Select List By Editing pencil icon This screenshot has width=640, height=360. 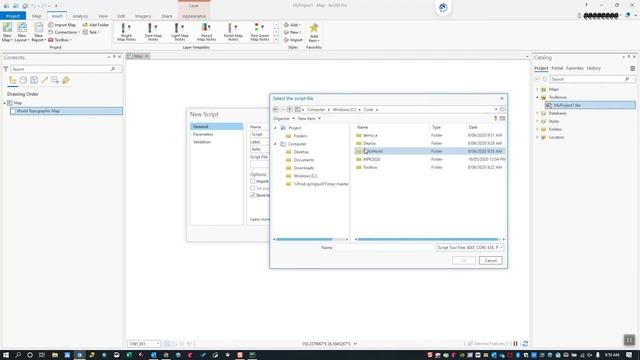click(x=44, y=80)
